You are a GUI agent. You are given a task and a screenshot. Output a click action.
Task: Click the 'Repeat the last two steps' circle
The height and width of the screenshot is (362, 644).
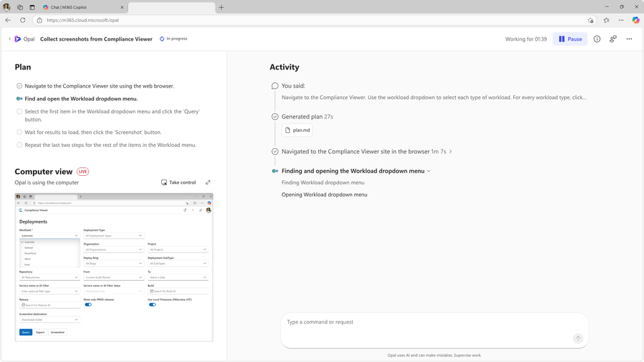[x=19, y=145]
